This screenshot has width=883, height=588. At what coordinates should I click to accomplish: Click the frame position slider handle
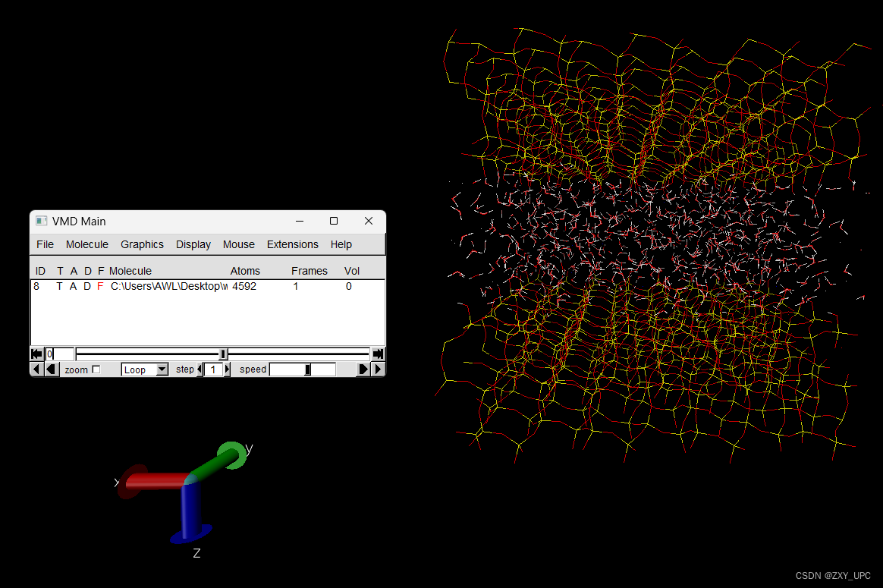[x=223, y=354]
